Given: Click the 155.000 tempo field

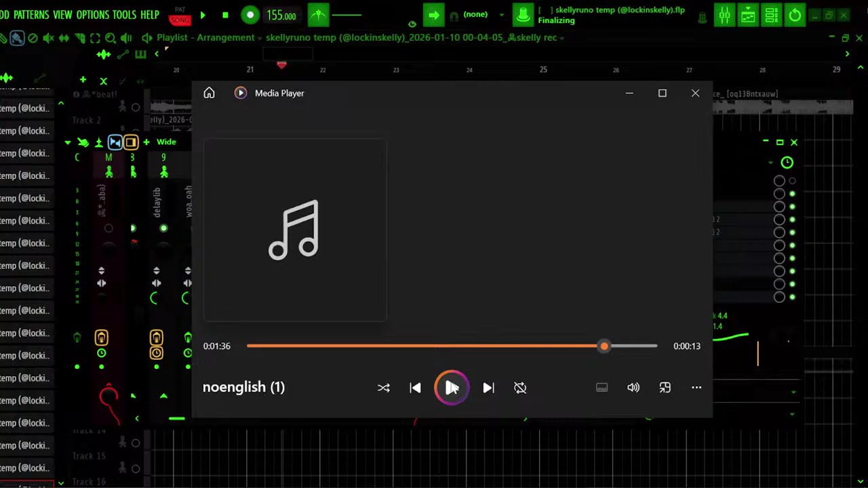Looking at the screenshot, I should point(281,15).
